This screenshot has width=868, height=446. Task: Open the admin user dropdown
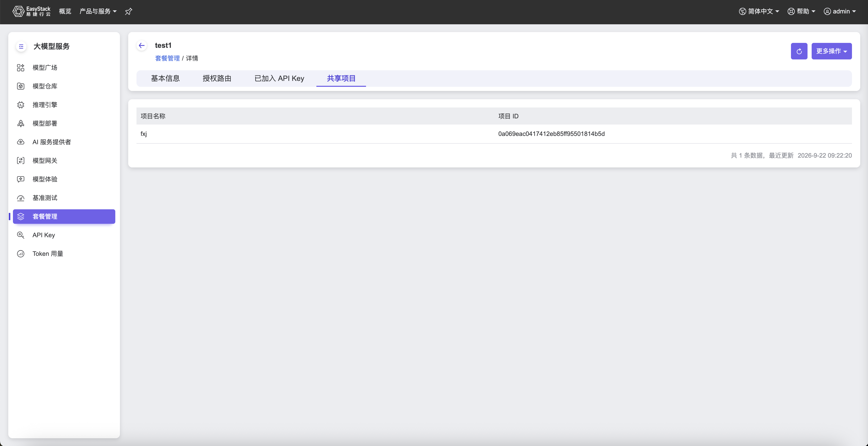pos(840,11)
